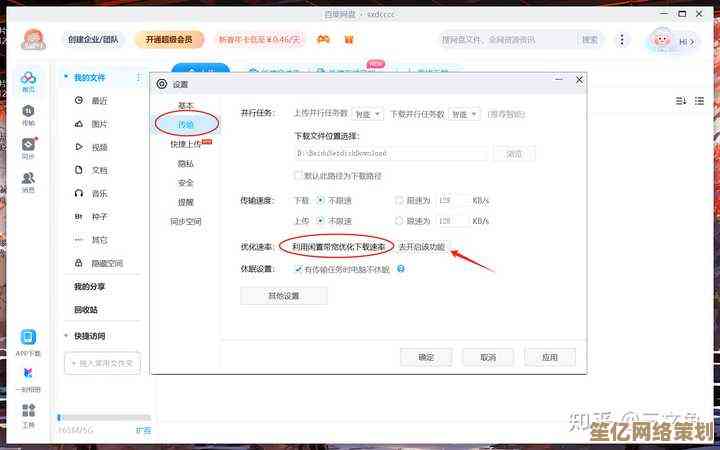
Task: Open the three-dot more menu in header
Action: [622, 40]
